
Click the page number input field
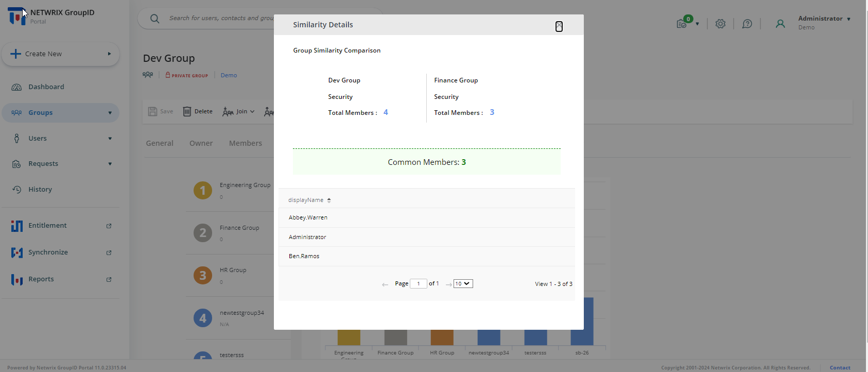pyautogui.click(x=419, y=284)
